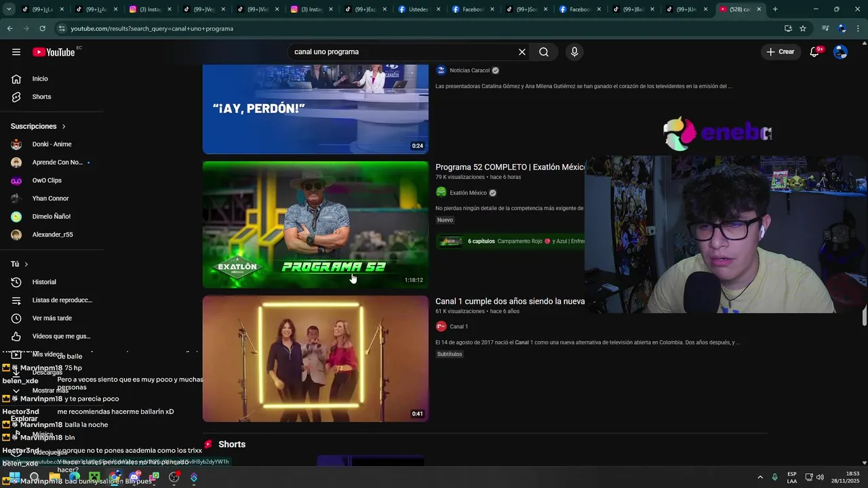The width and height of the screenshot is (868, 488).
Task: Go back with the browser back arrow
Action: click(9, 28)
